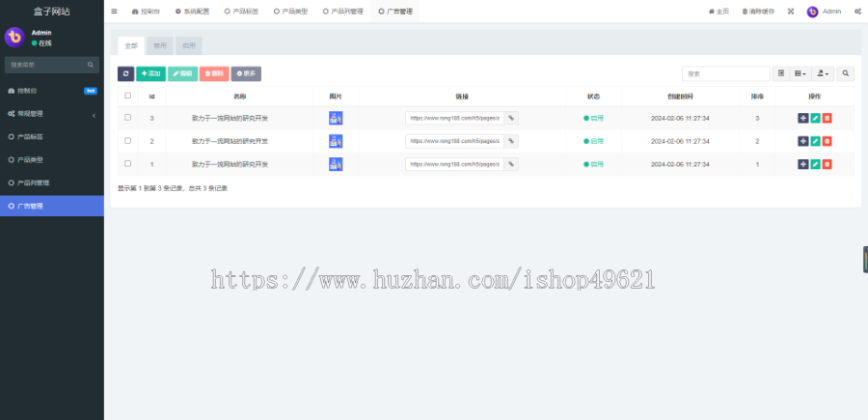Toggle the 启用 status of row Id 2
868x420 pixels.
(593, 141)
